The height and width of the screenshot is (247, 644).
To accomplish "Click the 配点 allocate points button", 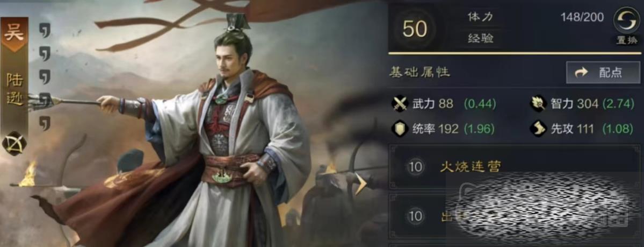I will click(x=603, y=73).
